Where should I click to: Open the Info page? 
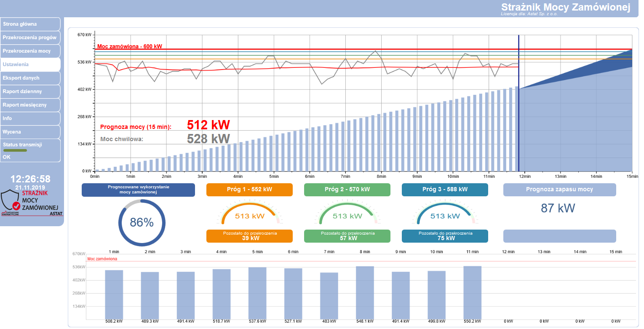tap(30, 118)
